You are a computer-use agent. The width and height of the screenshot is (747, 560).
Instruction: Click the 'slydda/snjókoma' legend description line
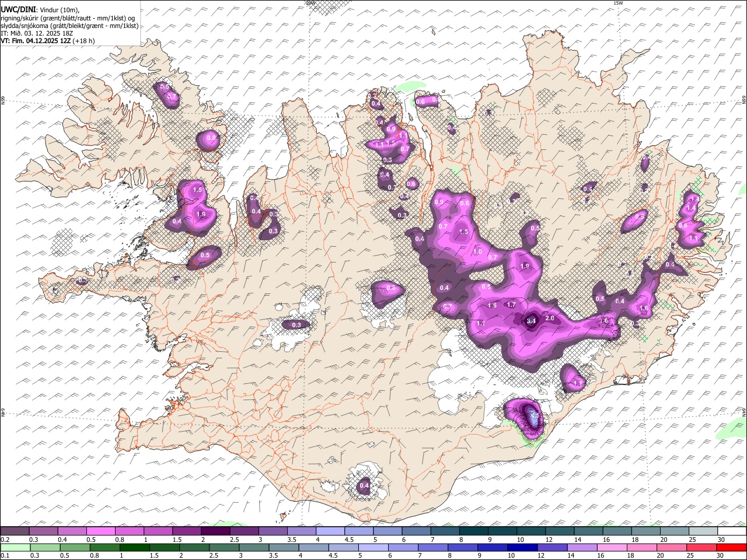pyautogui.click(x=70, y=26)
